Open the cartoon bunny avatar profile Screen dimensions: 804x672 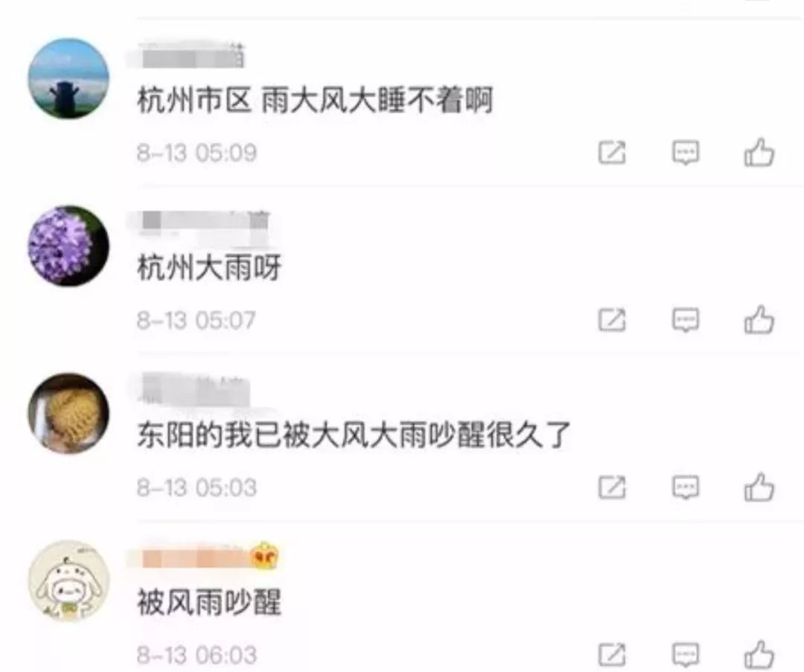point(68,580)
